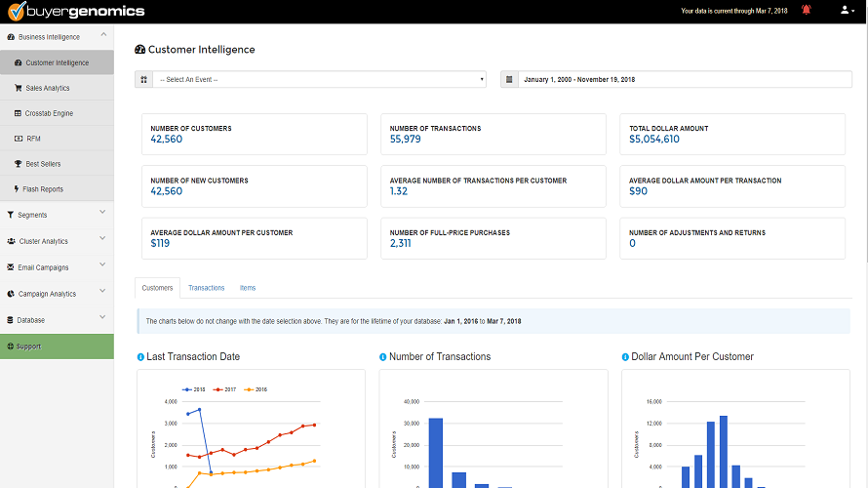The image size is (868, 488).
Task: Expand the Database section chevron
Action: pyautogui.click(x=102, y=317)
